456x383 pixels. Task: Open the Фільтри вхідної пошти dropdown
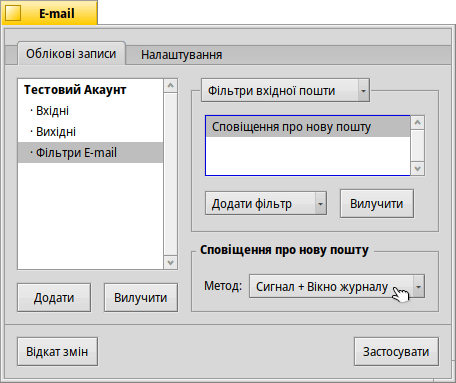click(285, 90)
